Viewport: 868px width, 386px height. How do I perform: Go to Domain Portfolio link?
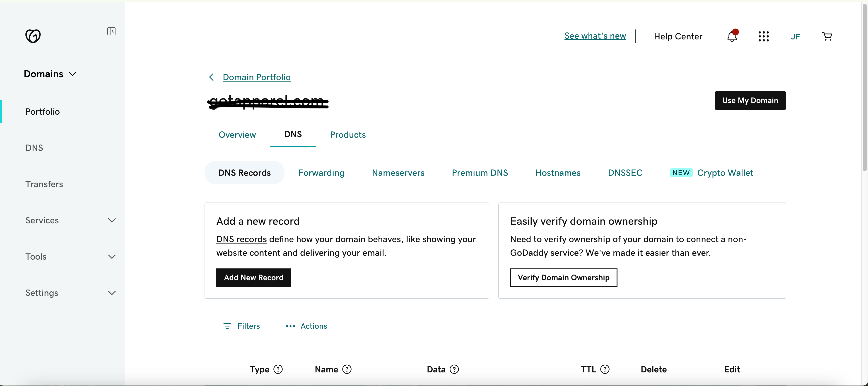pos(256,77)
